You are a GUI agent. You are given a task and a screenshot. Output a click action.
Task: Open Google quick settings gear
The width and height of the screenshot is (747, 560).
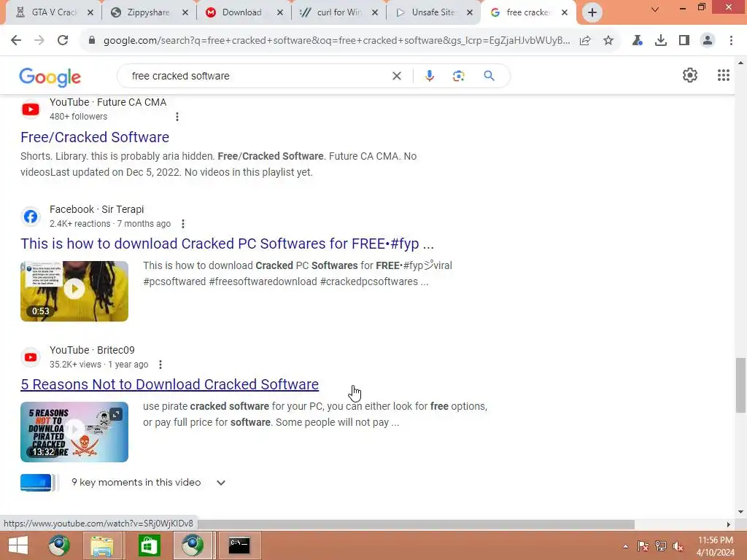(x=690, y=75)
